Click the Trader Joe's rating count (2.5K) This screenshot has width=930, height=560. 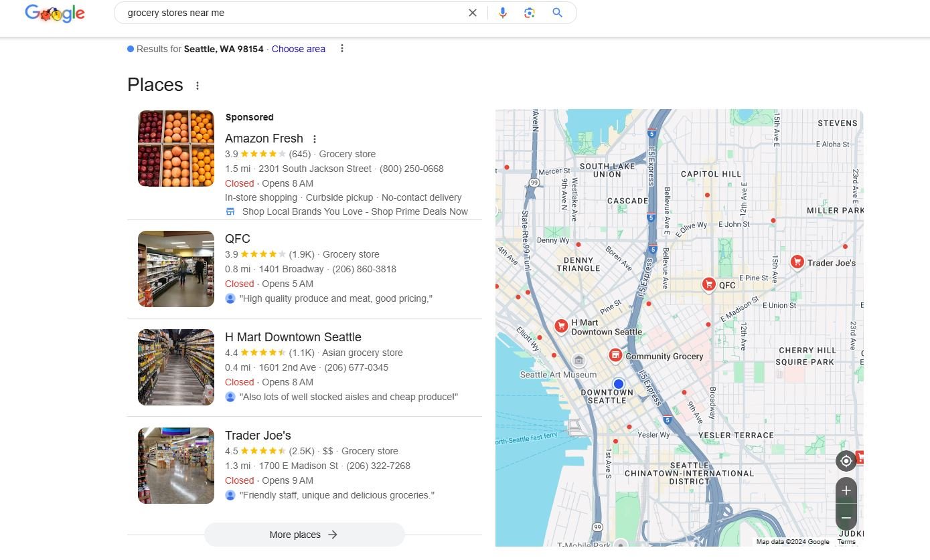coord(302,451)
